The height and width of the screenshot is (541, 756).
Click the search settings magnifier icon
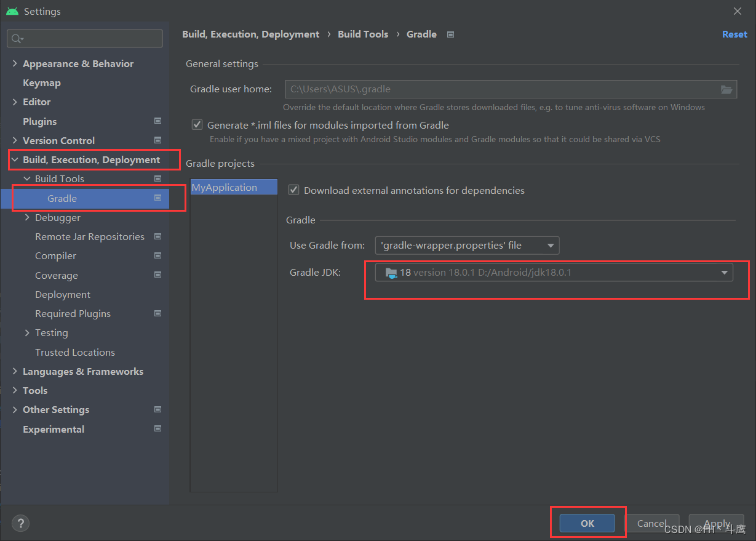click(16, 39)
